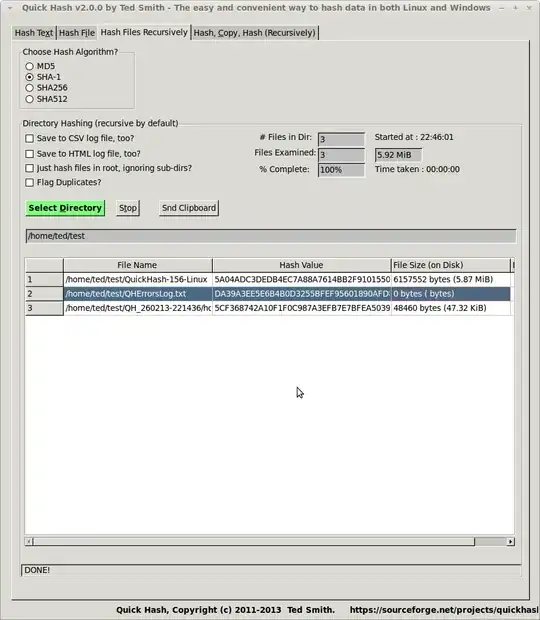Open the window menu arrow in title bar
The width and height of the screenshot is (540, 620).
10,8
